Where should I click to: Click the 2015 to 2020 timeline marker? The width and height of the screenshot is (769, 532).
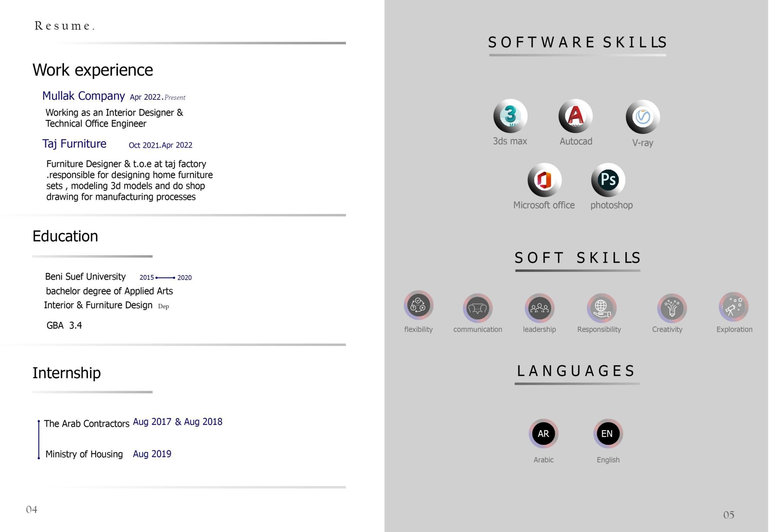click(x=165, y=278)
